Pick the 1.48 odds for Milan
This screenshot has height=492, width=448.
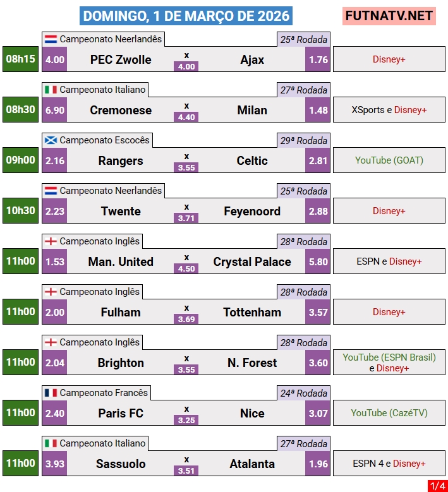click(318, 110)
